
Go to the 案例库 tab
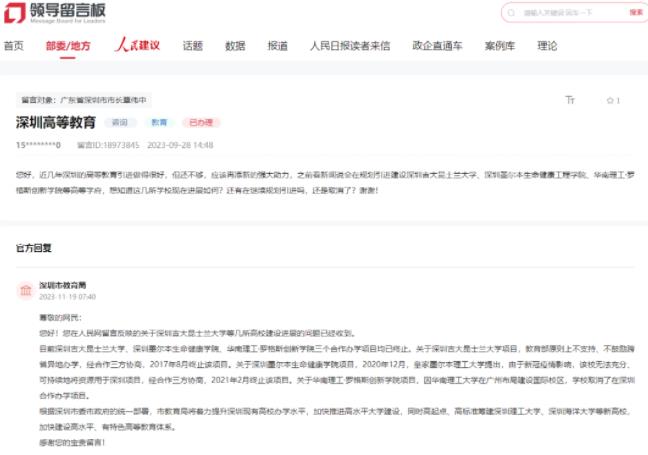click(x=500, y=46)
